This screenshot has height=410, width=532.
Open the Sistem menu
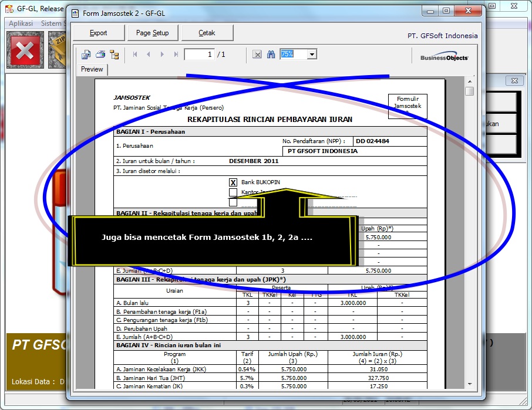(51, 23)
